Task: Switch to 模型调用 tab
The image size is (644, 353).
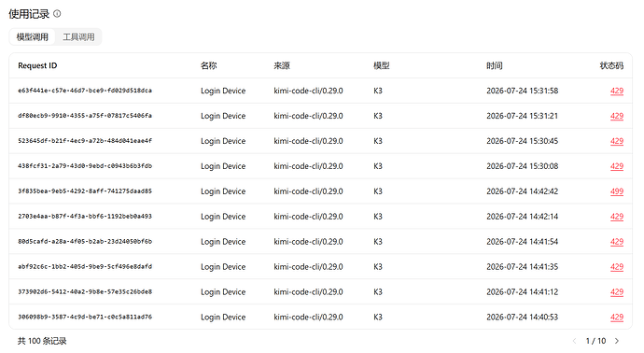Action: tap(33, 37)
